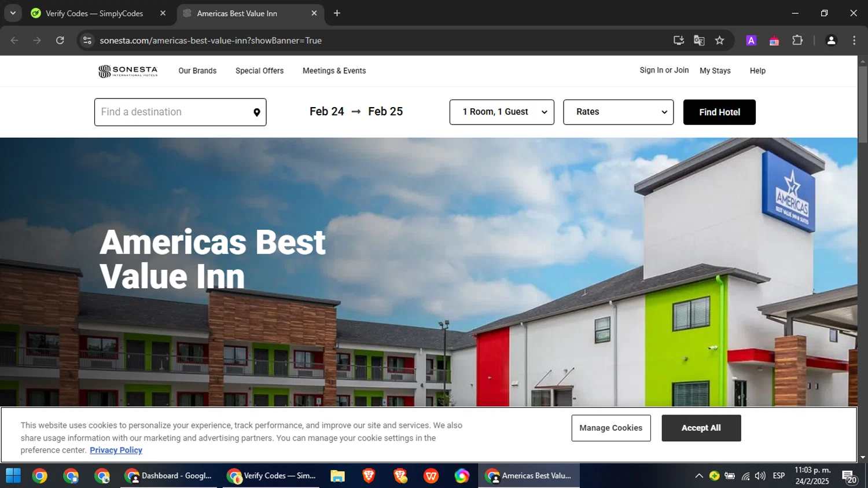The image size is (868, 488).
Task: Click the Americas Best Value Inn taskbar window
Action: [x=529, y=476]
